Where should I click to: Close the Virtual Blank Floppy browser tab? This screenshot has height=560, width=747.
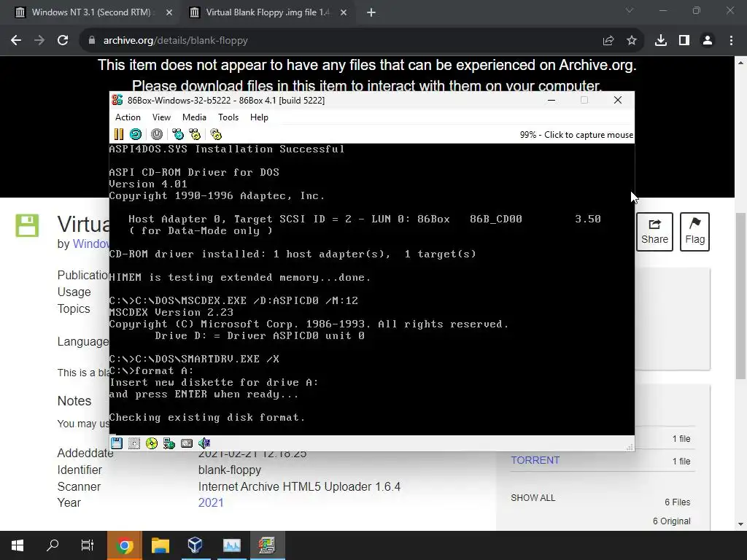pos(344,13)
